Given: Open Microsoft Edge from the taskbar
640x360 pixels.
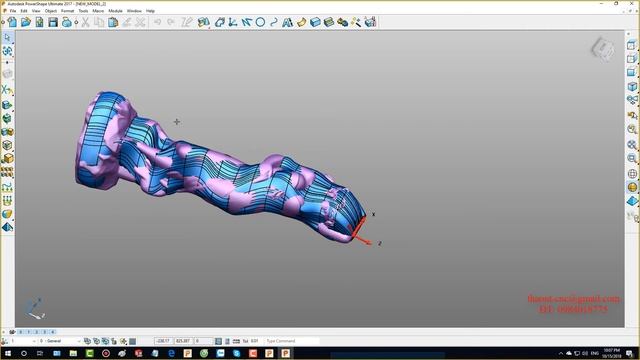Looking at the screenshot, I should [171, 353].
